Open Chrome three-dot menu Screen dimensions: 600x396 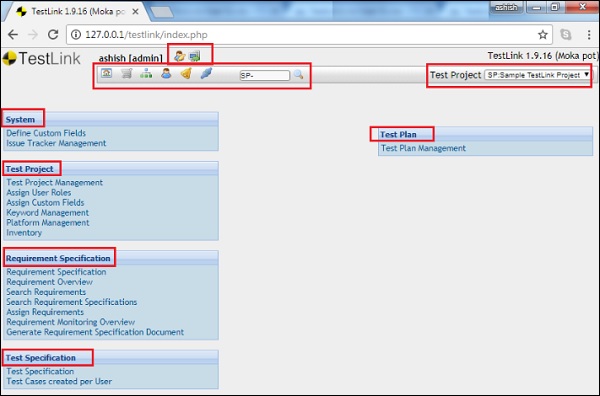pyautogui.click(x=589, y=35)
